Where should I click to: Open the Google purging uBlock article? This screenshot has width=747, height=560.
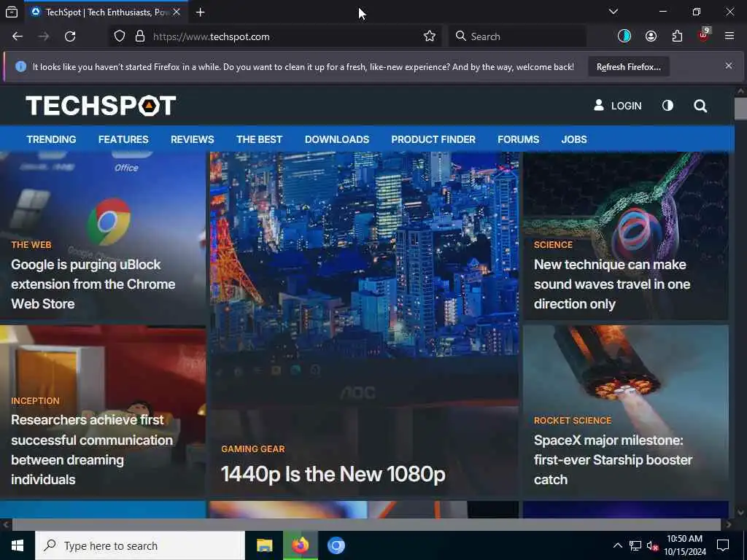tap(93, 284)
